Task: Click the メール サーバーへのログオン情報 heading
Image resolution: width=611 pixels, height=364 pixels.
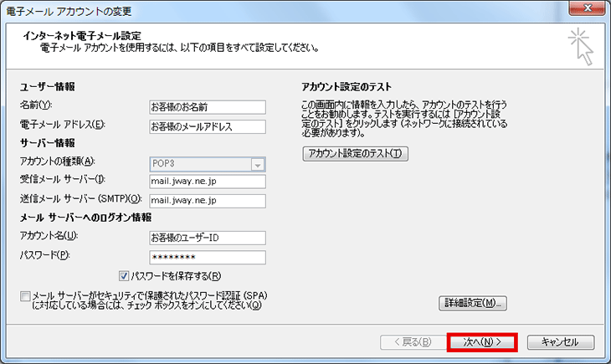Action: [x=85, y=218]
